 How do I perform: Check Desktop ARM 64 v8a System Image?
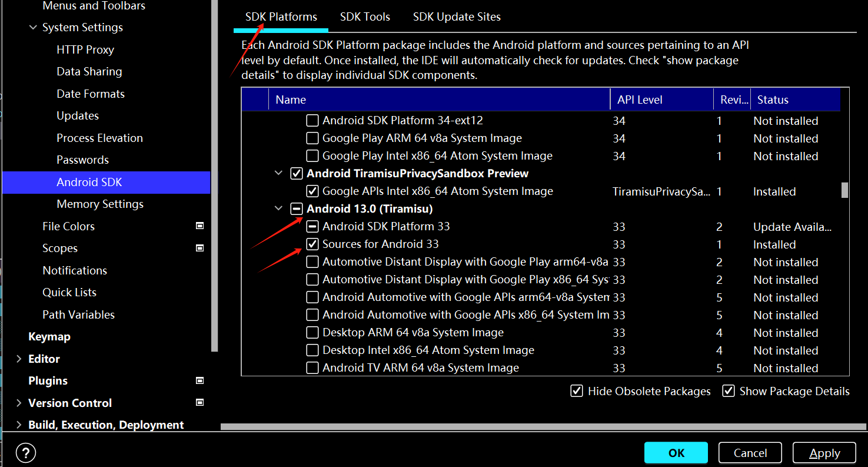312,333
